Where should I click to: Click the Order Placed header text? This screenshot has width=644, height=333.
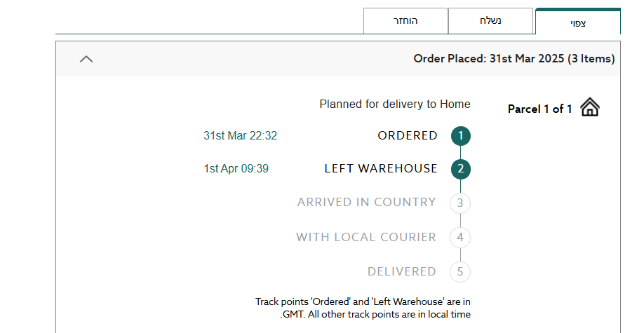[514, 59]
